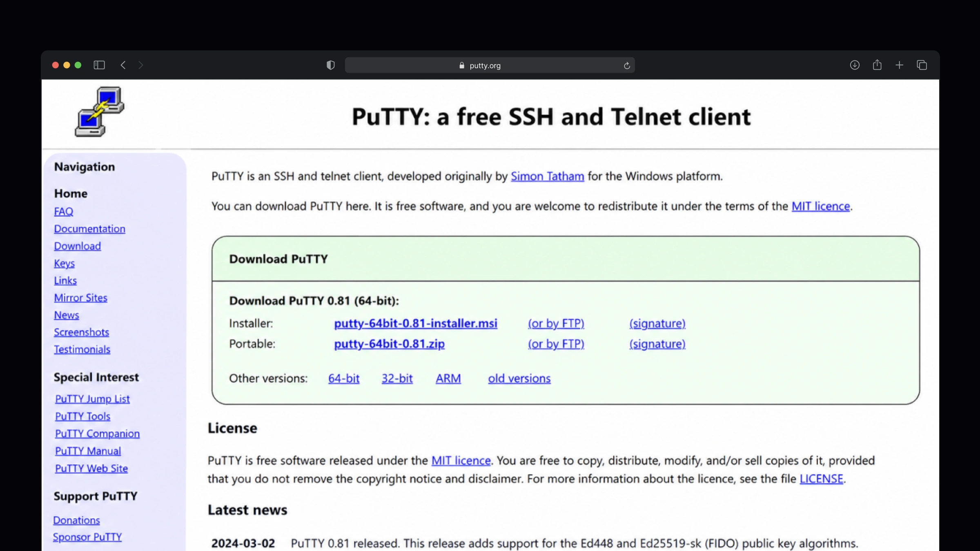Open the Download navigation link

78,246
